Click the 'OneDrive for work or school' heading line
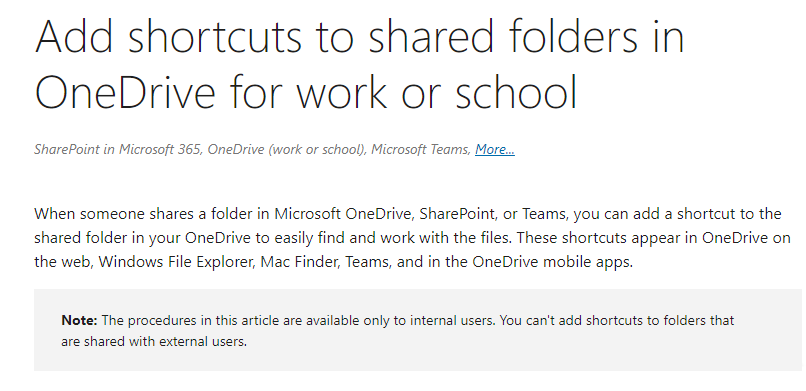The image size is (806, 391). tap(306, 91)
